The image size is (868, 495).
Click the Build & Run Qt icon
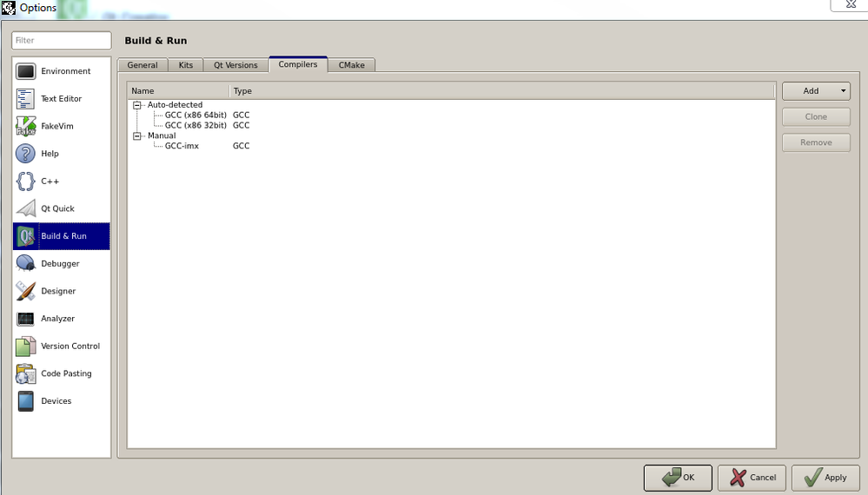(25, 236)
